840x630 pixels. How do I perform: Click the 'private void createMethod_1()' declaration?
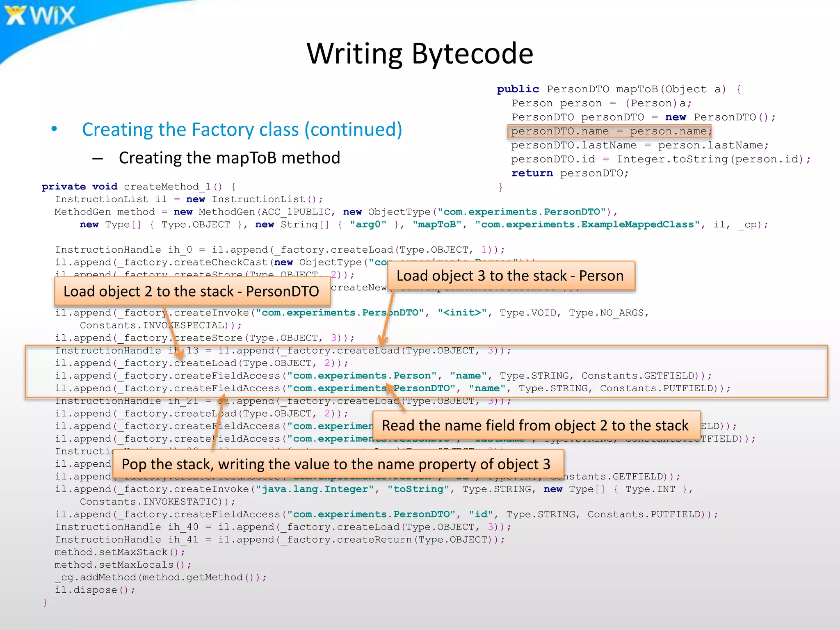[x=139, y=187]
